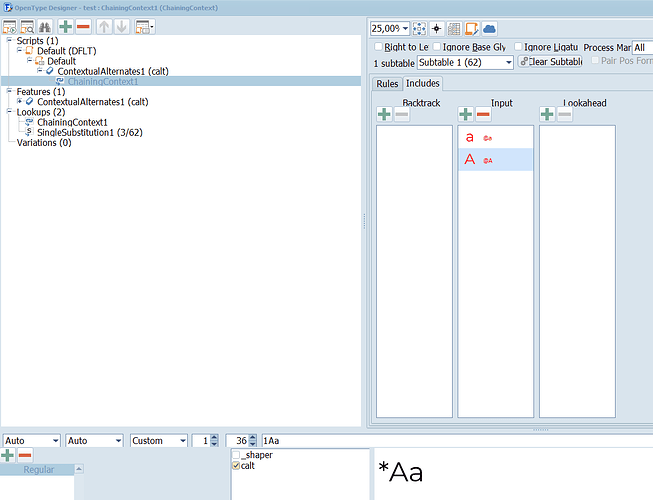653x500 pixels.
Task: Enable the _shaper feature checkbox
Action: point(236,455)
